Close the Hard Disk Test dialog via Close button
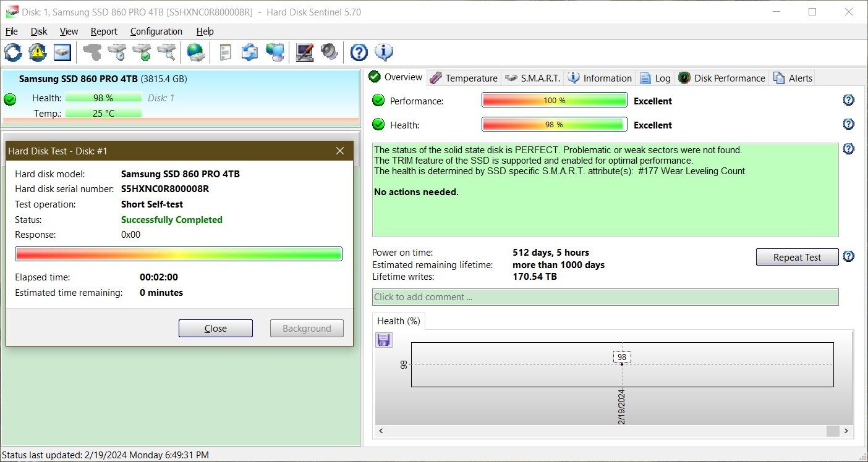 pyautogui.click(x=216, y=329)
